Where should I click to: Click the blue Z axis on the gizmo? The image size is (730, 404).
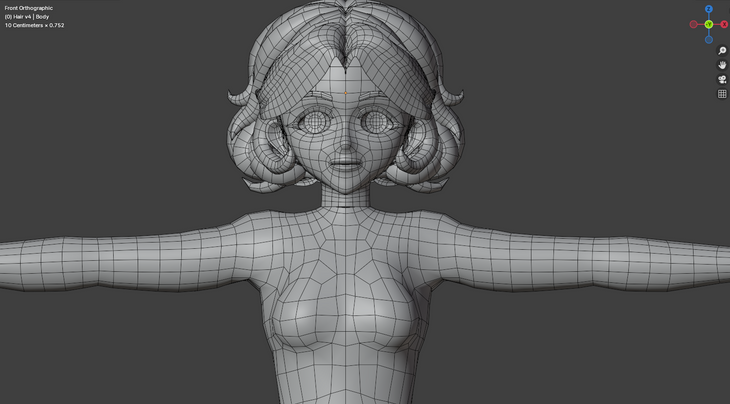(x=709, y=9)
